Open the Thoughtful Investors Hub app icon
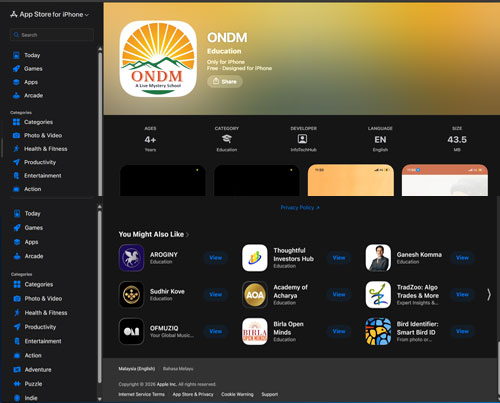 click(x=255, y=258)
